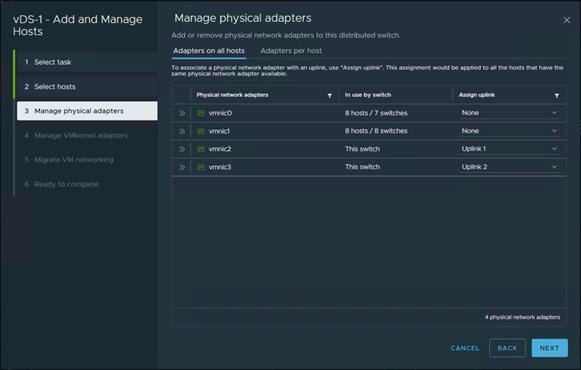Viewport: 581px width, 370px height.
Task: Change vmnic2 Uplink 1 dropdown
Action: (509, 149)
